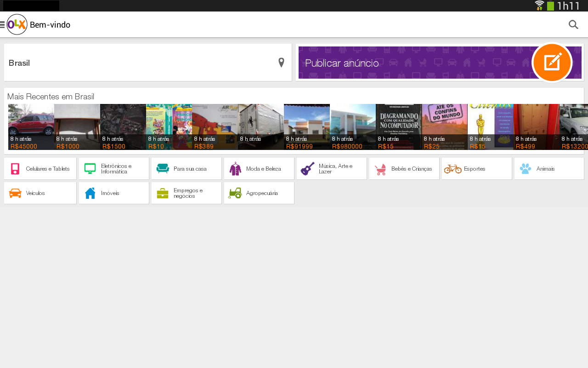Tap the car icon for Veículos

pos(15,193)
